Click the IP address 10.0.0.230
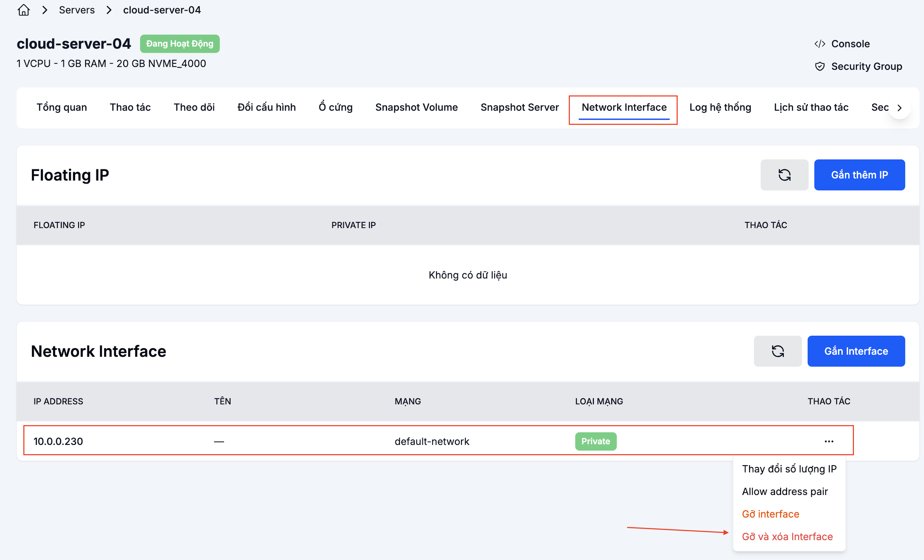 58,442
